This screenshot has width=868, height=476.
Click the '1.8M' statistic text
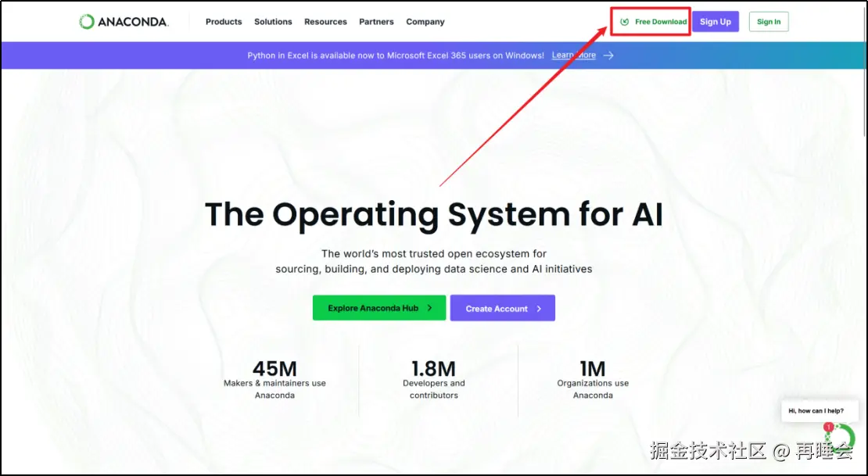(433, 369)
